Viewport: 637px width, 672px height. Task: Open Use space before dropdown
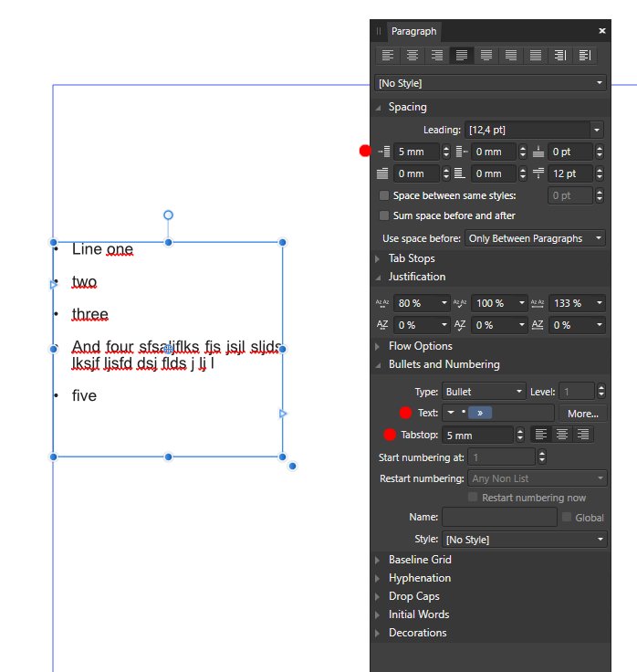pos(535,238)
